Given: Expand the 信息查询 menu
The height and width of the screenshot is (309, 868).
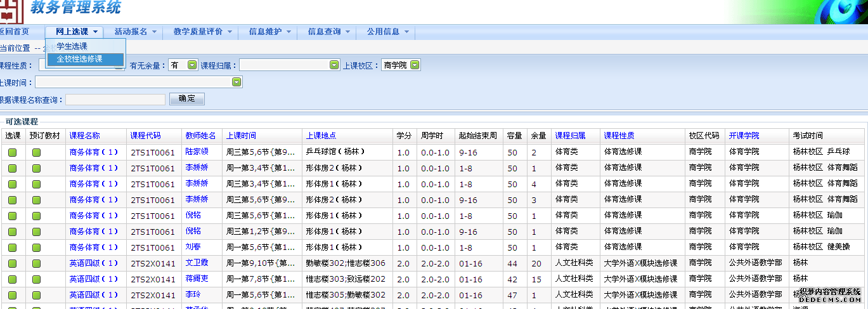Looking at the screenshot, I should (x=328, y=31).
